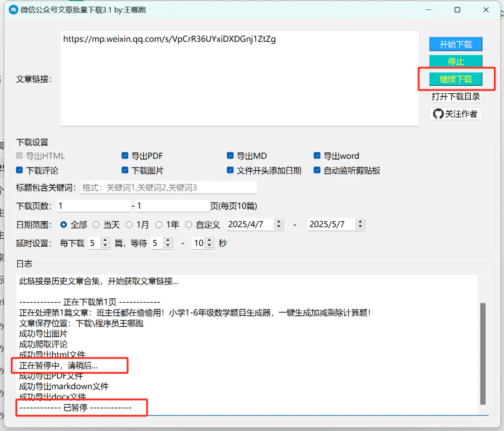Click the 标题包含关键词 input field
This screenshot has width=504, height=431.
(x=168, y=188)
